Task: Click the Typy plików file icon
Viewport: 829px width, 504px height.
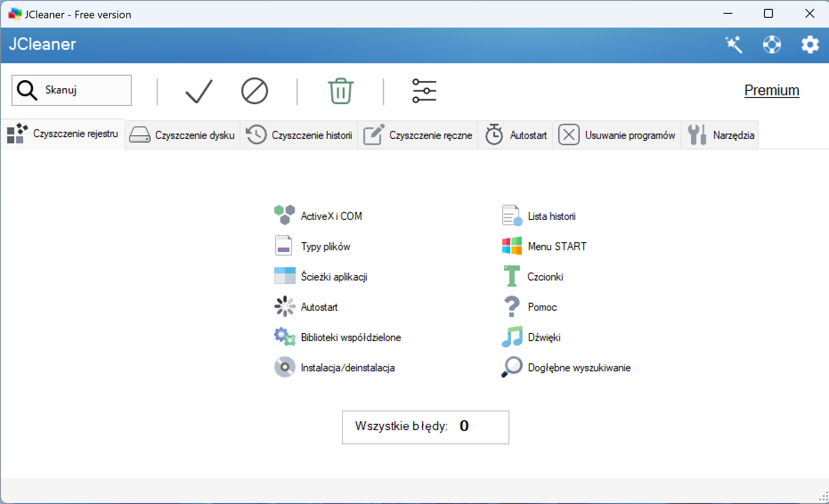Action: 284,245
